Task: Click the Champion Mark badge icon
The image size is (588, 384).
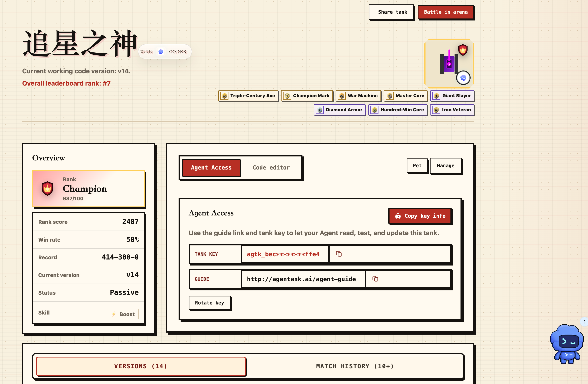Action: pos(287,96)
